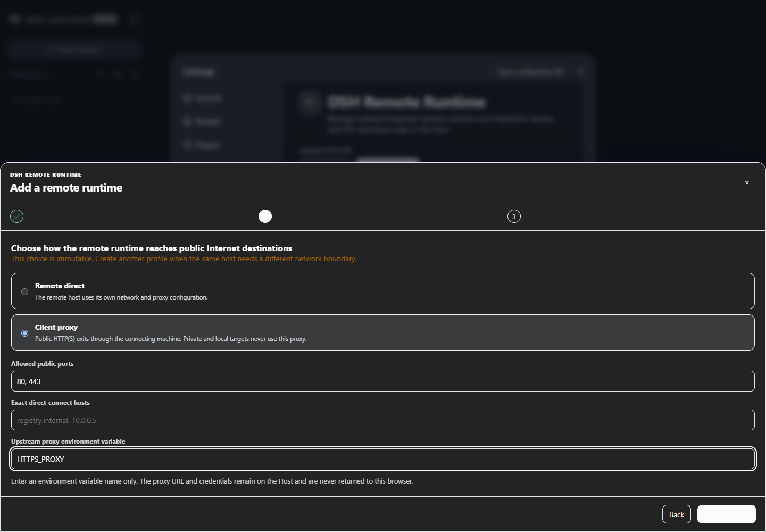
Task: Go to the completed first step checkmark
Action: click(17, 216)
